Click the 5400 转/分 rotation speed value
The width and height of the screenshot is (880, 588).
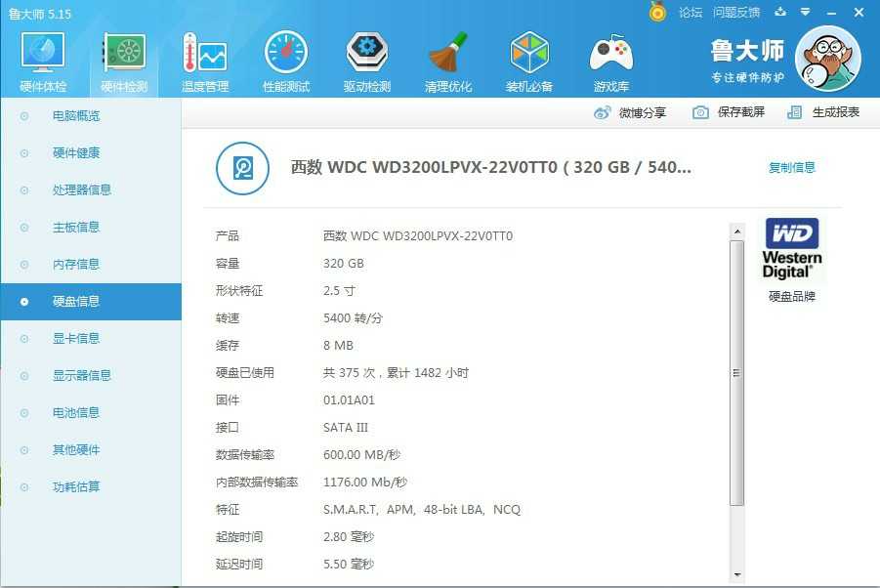click(353, 318)
